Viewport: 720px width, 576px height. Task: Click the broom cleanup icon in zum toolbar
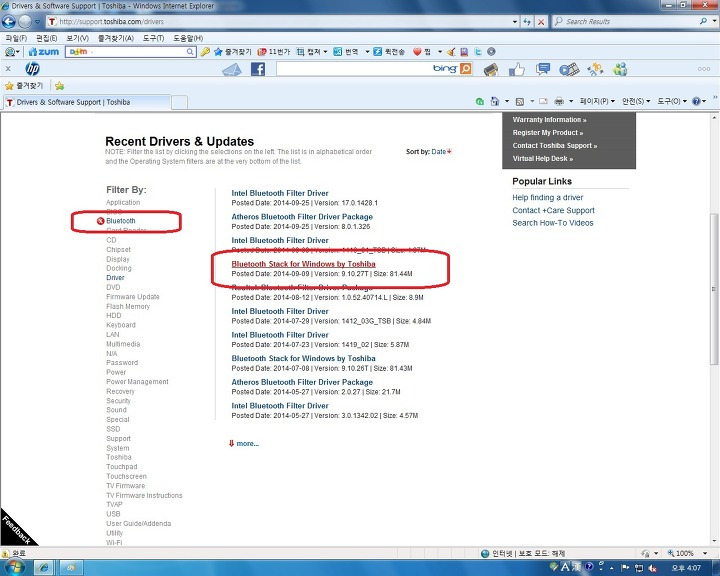pos(451,52)
